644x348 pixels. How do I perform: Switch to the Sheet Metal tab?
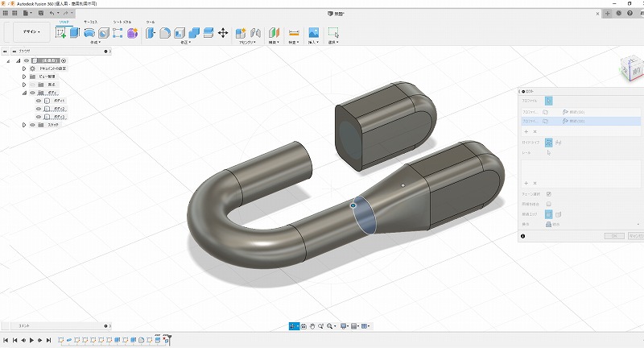[123, 22]
